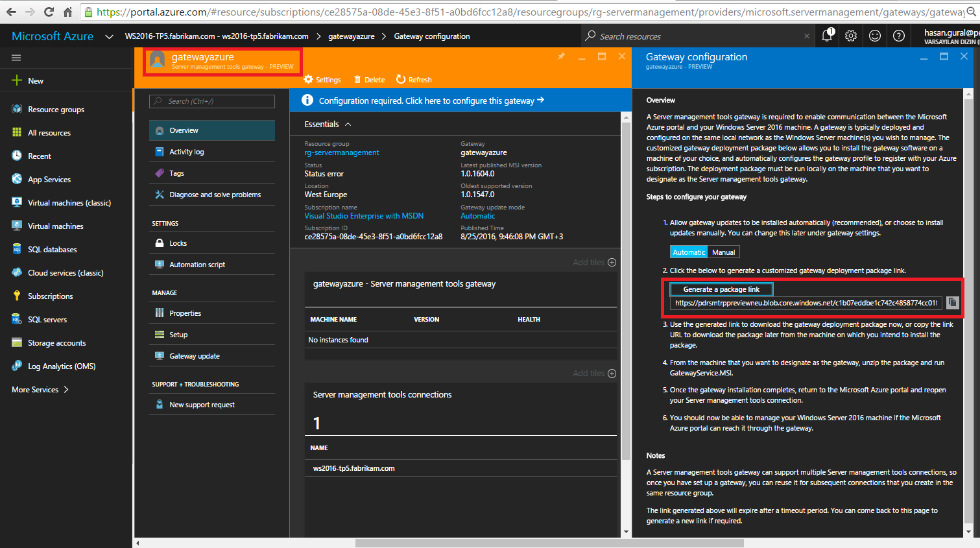
Task: Click Gateway configuration pane scrollbar
Action: (x=968, y=310)
